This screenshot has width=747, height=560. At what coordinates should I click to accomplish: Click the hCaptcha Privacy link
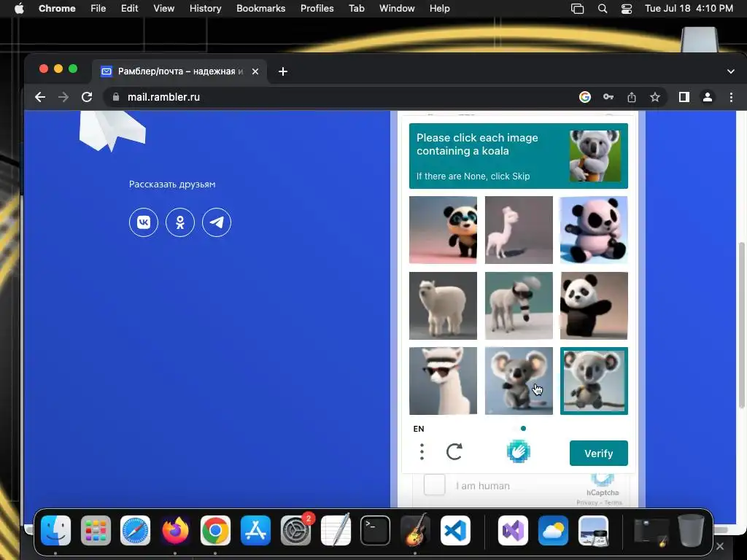tap(587, 502)
